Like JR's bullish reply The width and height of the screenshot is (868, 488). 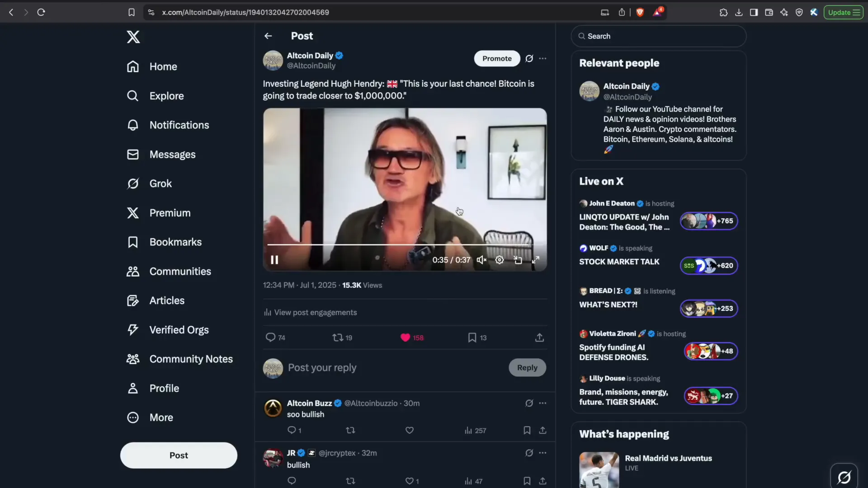point(412,481)
